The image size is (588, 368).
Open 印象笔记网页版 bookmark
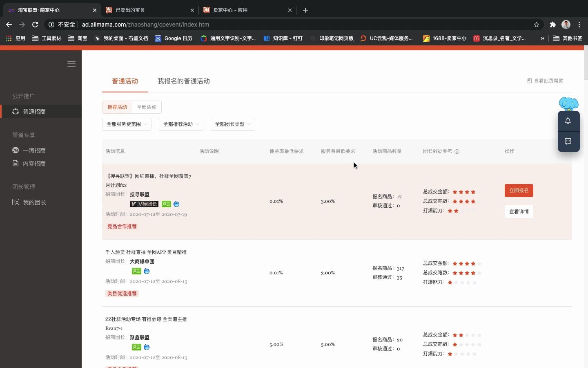click(x=332, y=38)
